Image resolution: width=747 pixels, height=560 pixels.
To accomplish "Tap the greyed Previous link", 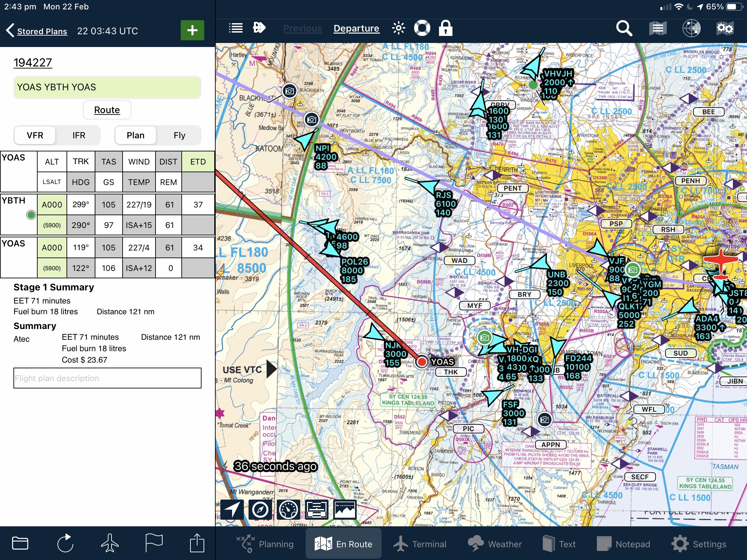I will pos(303,28).
